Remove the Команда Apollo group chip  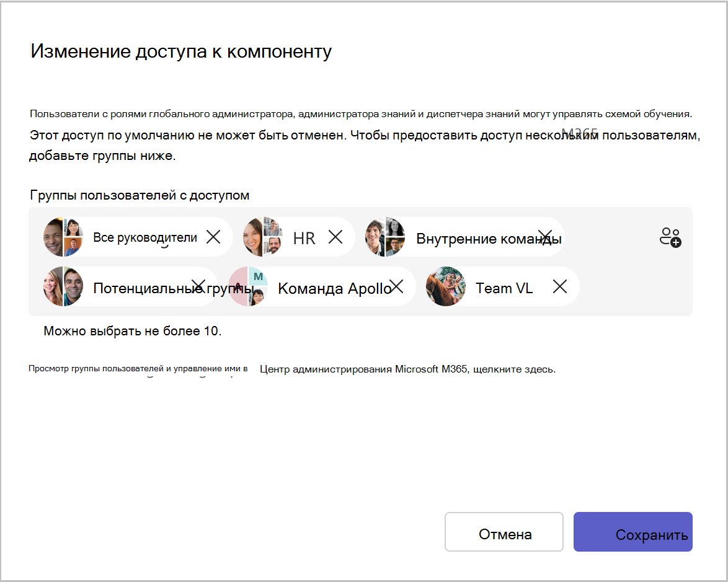coord(396,286)
